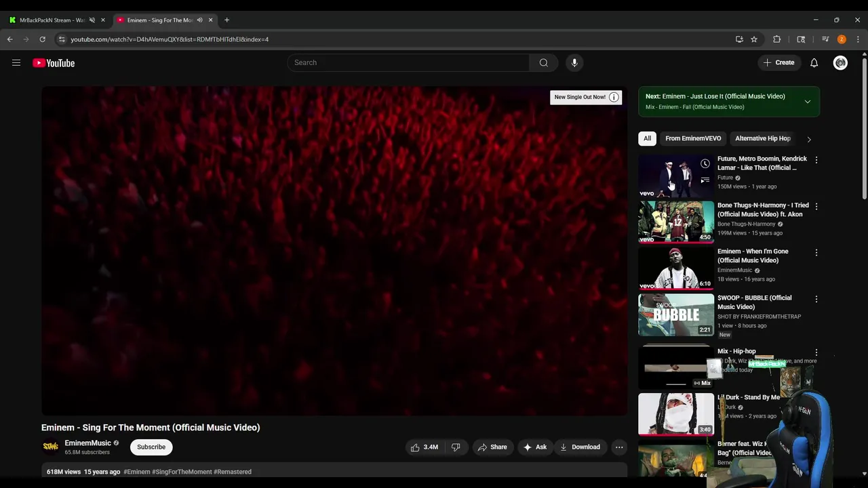Open Like That video thumbnail

pos(676,176)
